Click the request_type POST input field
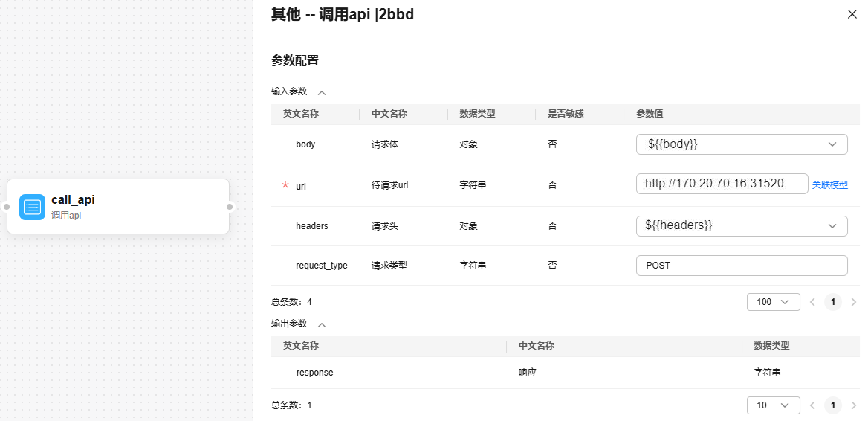 [741, 266]
